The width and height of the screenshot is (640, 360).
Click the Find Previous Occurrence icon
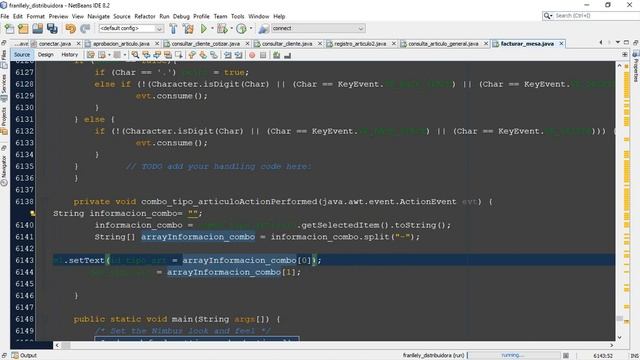[146, 55]
